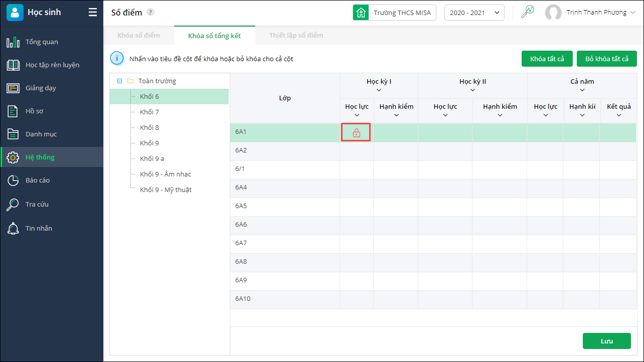Viewport: 644px width, 362px height.
Task: Click the Lớp column header
Action: click(x=285, y=98)
